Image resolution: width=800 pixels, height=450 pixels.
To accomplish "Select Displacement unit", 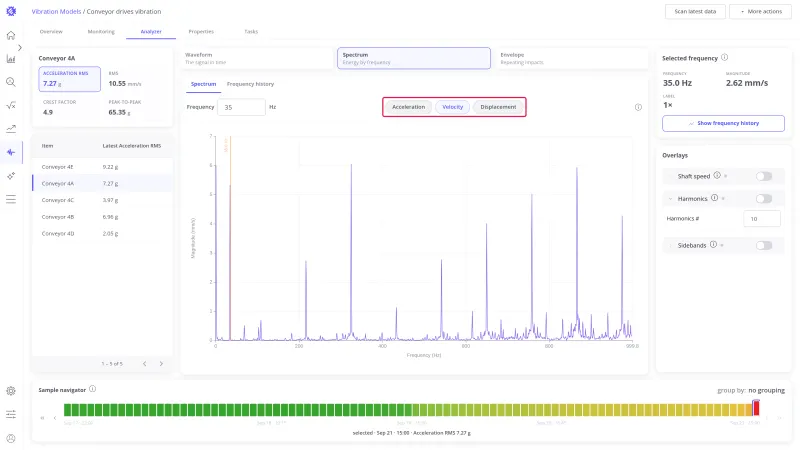I will [498, 107].
